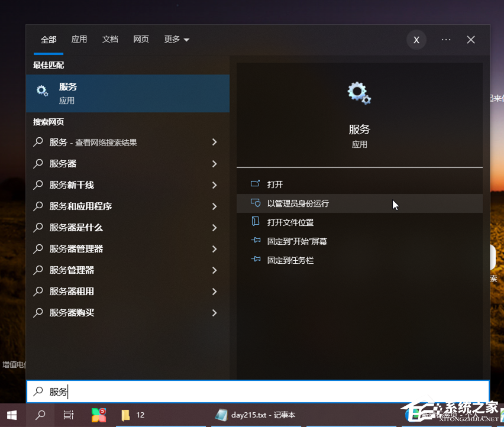Click the gear icon beside 服务 best match
The image size is (504, 427).
click(42, 91)
